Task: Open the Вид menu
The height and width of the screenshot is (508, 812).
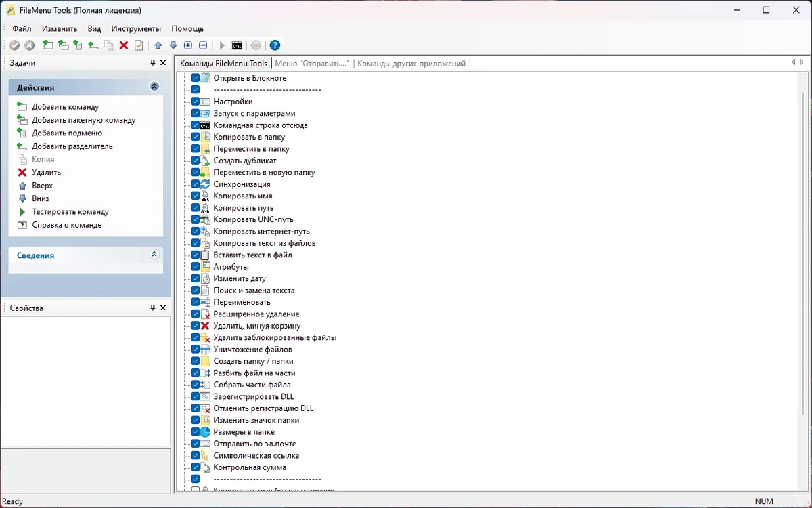Action: [x=94, y=29]
